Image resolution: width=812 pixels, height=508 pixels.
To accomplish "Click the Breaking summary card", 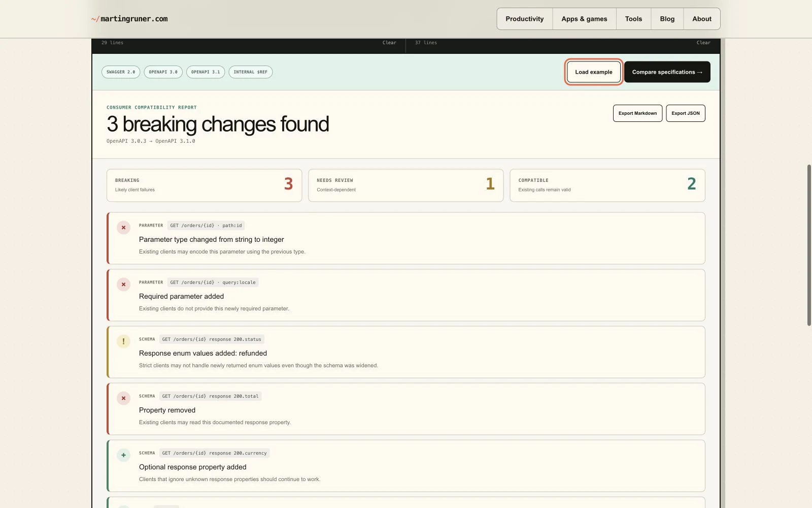I will coord(204,185).
